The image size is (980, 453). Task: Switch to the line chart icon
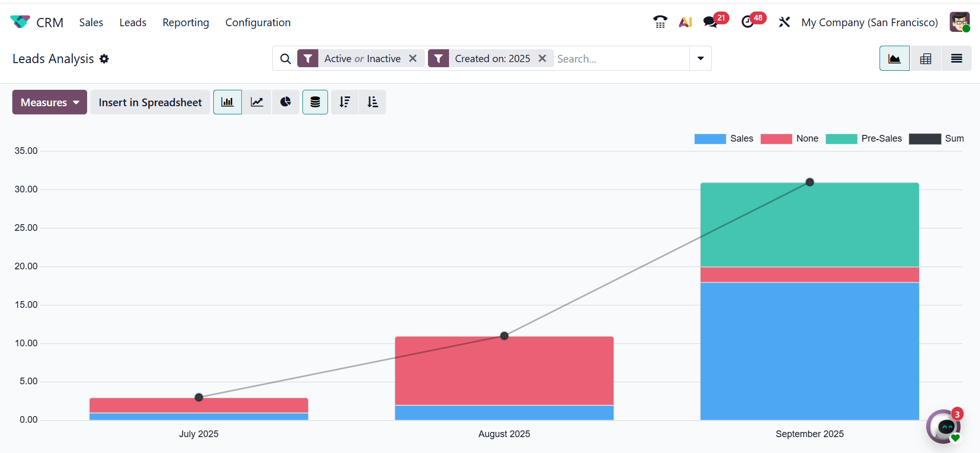[257, 102]
